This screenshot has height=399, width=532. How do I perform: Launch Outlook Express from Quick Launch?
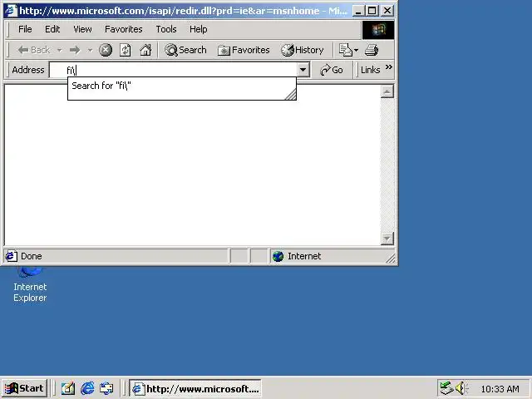pyautogui.click(x=106, y=388)
